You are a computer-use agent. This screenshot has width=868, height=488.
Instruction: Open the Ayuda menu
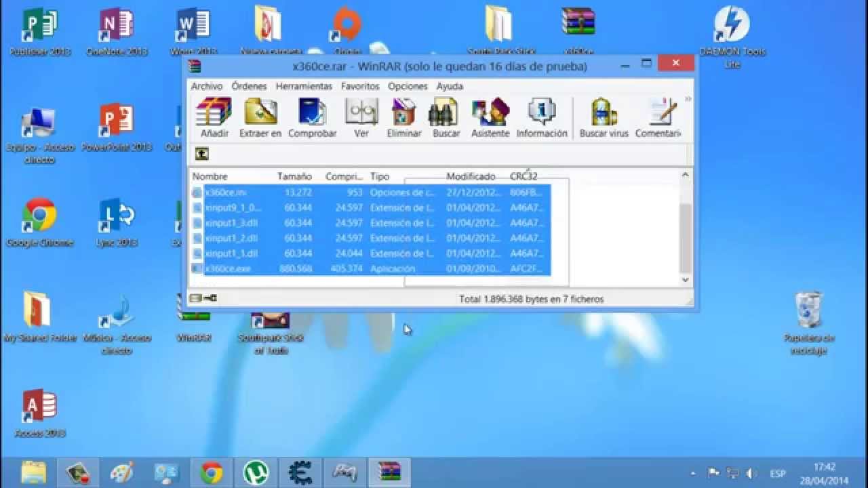pyautogui.click(x=450, y=86)
